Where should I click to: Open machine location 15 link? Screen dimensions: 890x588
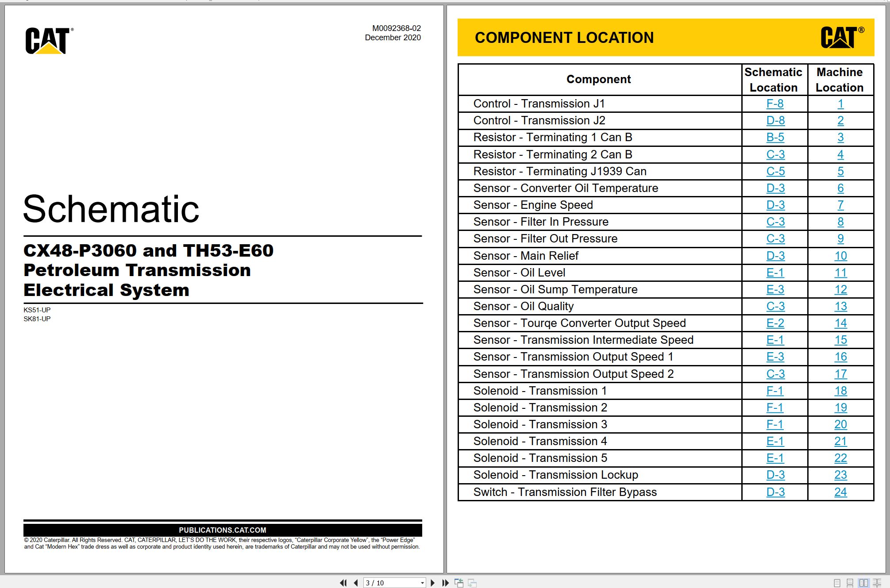tap(840, 340)
